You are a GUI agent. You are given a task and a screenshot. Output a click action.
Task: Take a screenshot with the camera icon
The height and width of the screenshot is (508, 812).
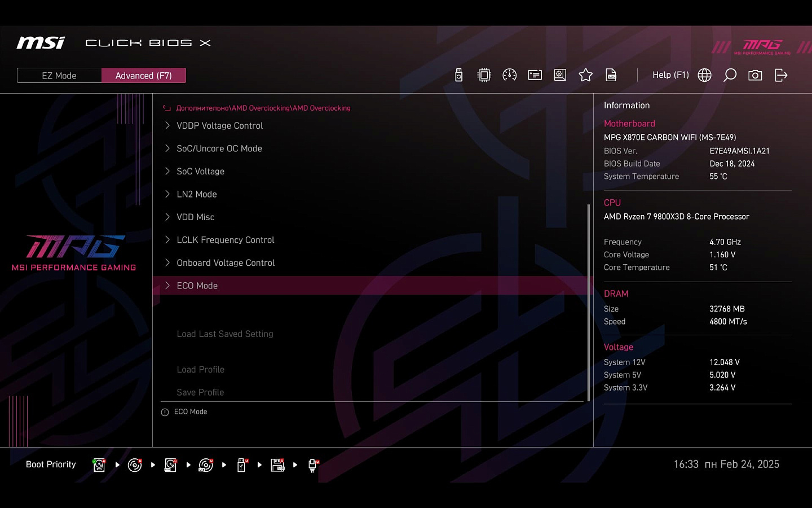coord(755,75)
